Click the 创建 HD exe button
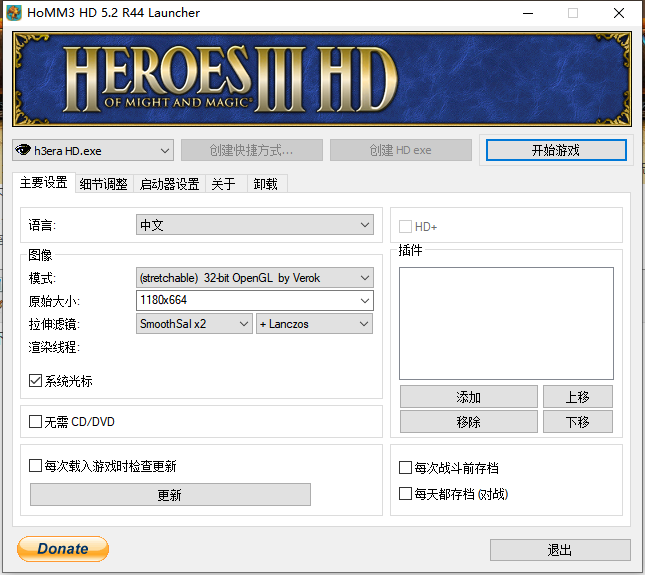The image size is (645, 575). (401, 150)
